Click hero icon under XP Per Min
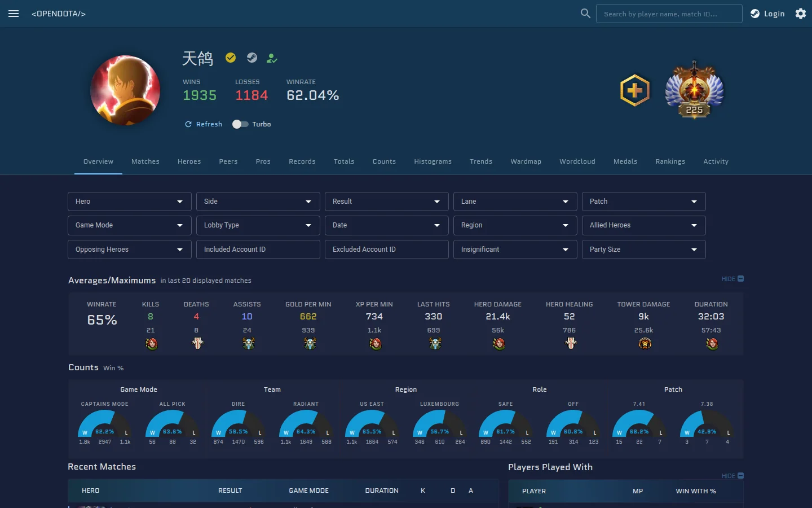 (376, 343)
